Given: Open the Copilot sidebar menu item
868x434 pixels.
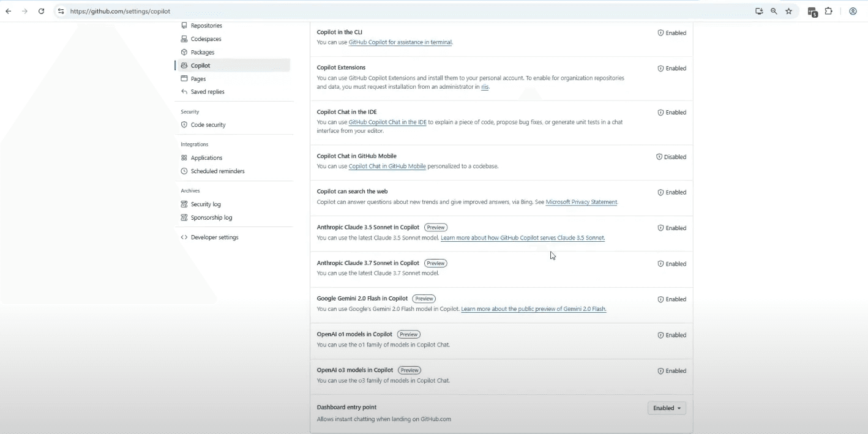Looking at the screenshot, I should pyautogui.click(x=233, y=65).
